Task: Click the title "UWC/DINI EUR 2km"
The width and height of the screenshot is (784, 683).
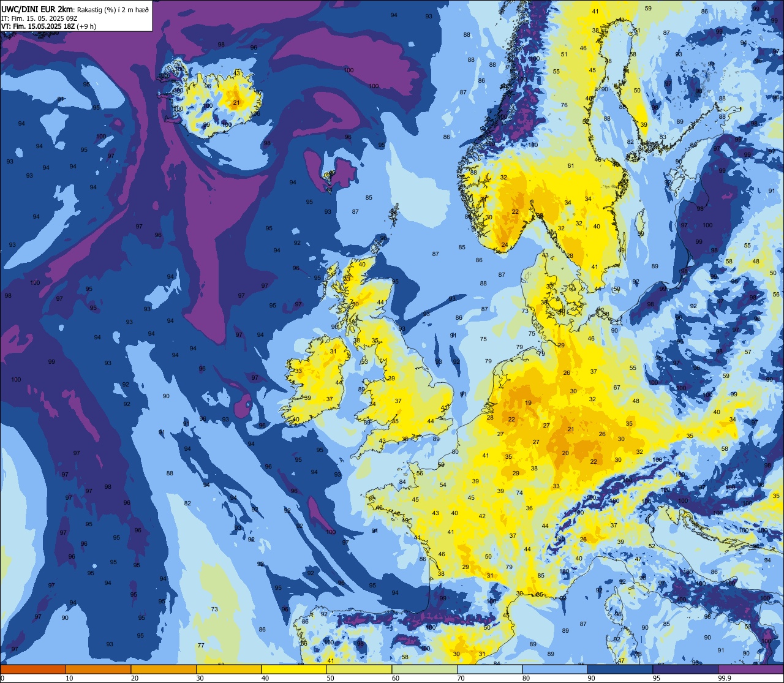Action: [x=38, y=9]
